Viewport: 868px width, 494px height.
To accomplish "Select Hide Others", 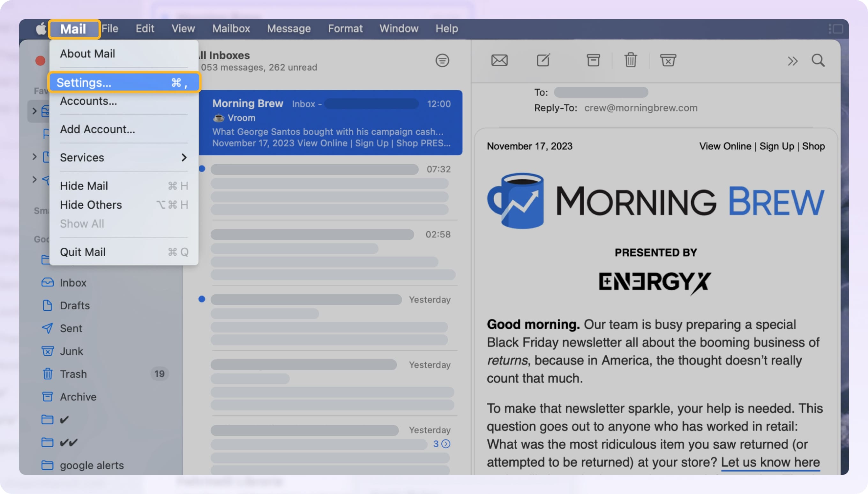I will 124,205.
